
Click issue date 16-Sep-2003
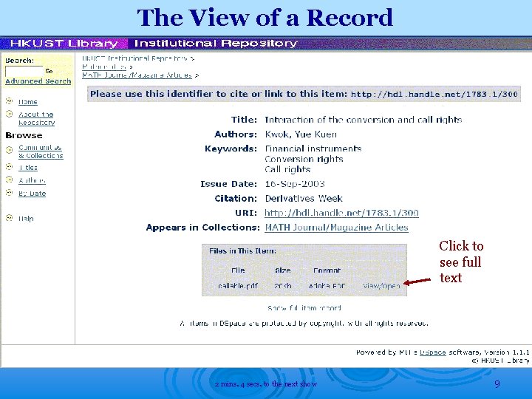[x=295, y=184]
